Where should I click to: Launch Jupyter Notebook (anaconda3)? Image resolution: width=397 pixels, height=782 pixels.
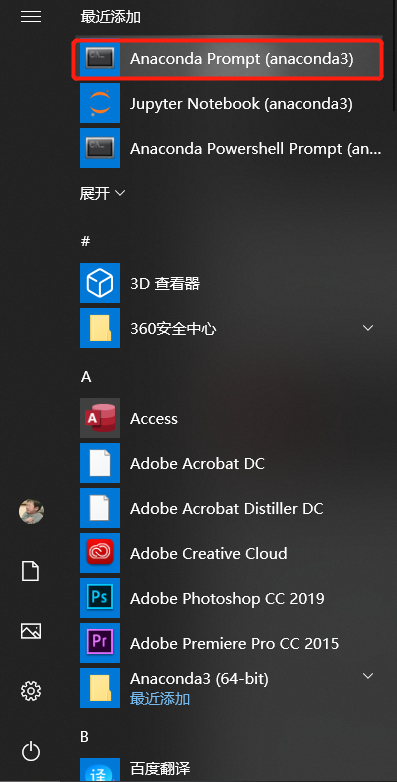click(241, 104)
